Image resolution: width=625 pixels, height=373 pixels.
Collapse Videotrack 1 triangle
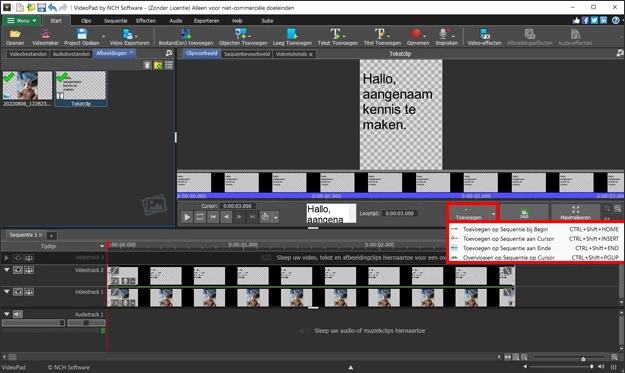(x=6, y=292)
